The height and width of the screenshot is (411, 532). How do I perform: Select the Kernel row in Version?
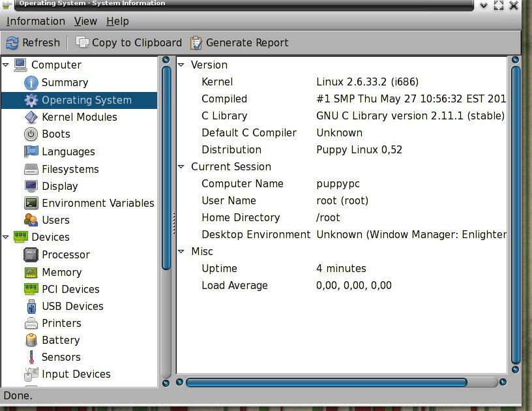pyautogui.click(x=342, y=82)
